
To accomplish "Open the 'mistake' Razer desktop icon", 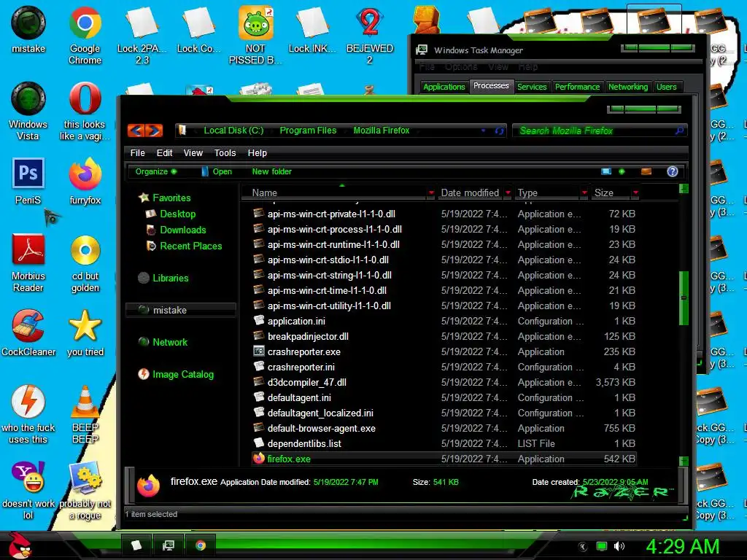I will (x=28, y=29).
